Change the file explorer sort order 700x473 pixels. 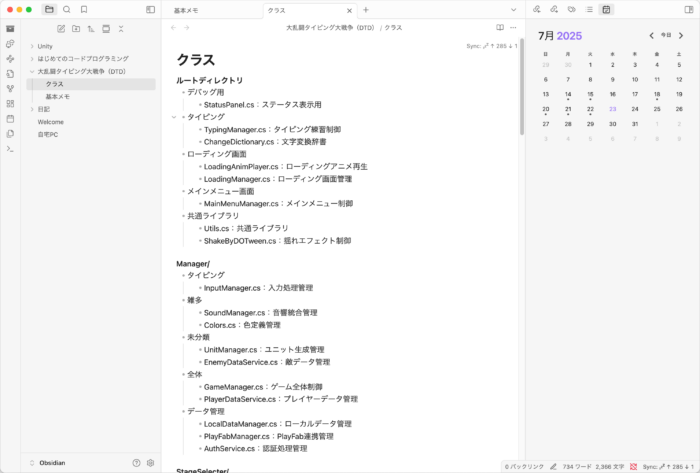[x=92, y=28]
